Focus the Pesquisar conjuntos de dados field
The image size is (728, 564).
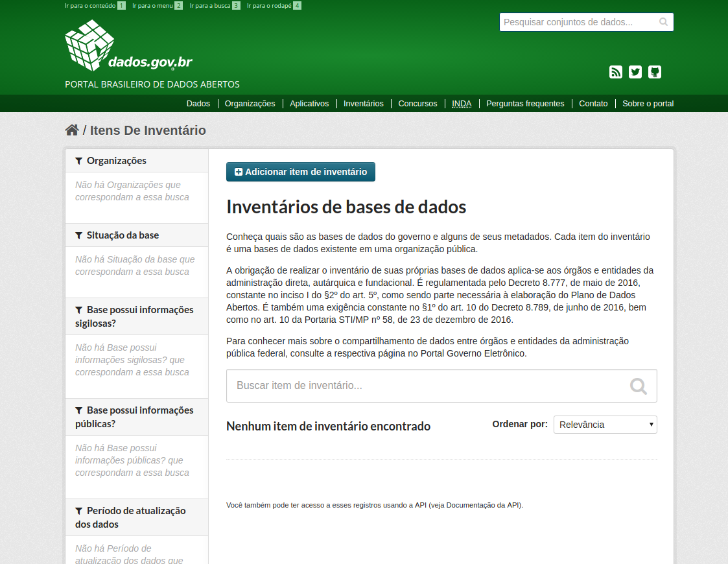pyautogui.click(x=587, y=22)
